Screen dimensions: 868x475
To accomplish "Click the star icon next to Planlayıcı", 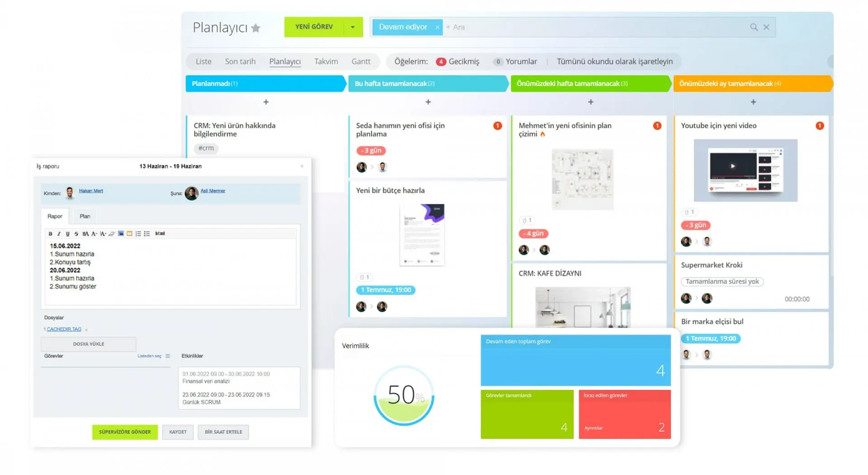I will click(256, 28).
